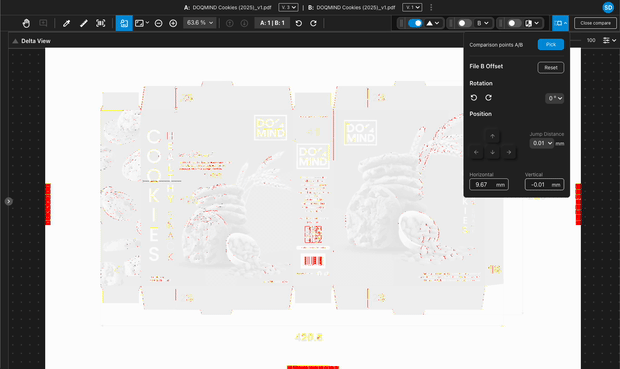
Task: Click the QR code on the package artwork
Action: (x=313, y=235)
